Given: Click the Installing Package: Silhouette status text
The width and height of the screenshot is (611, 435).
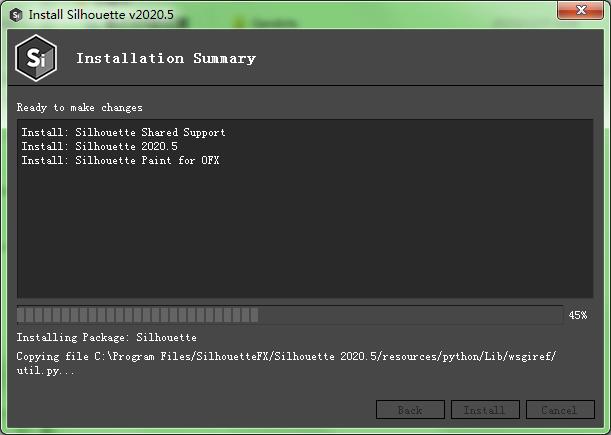Looking at the screenshot, I should click(x=106, y=337).
